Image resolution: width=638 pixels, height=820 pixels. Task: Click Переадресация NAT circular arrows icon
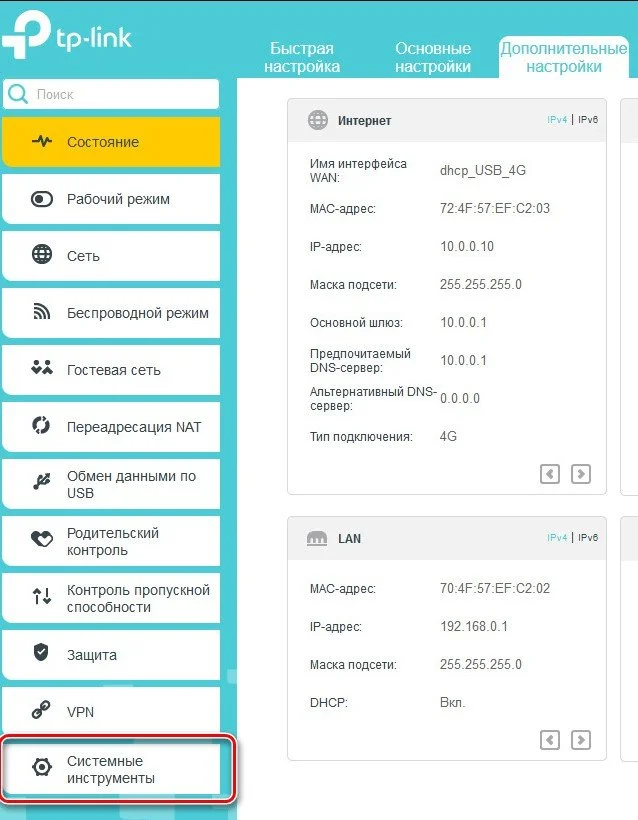[41, 425]
